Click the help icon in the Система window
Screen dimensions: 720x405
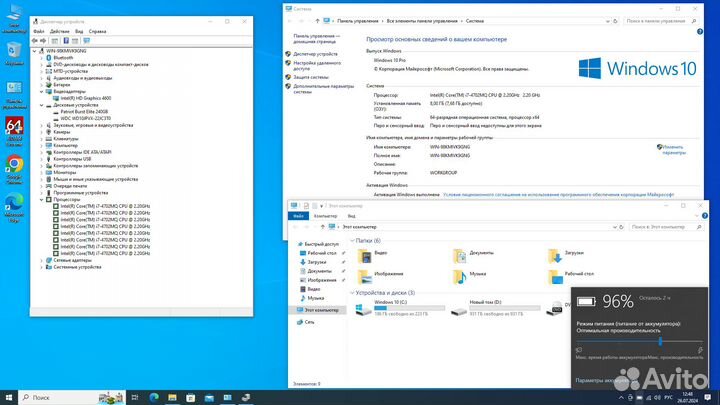click(700, 32)
